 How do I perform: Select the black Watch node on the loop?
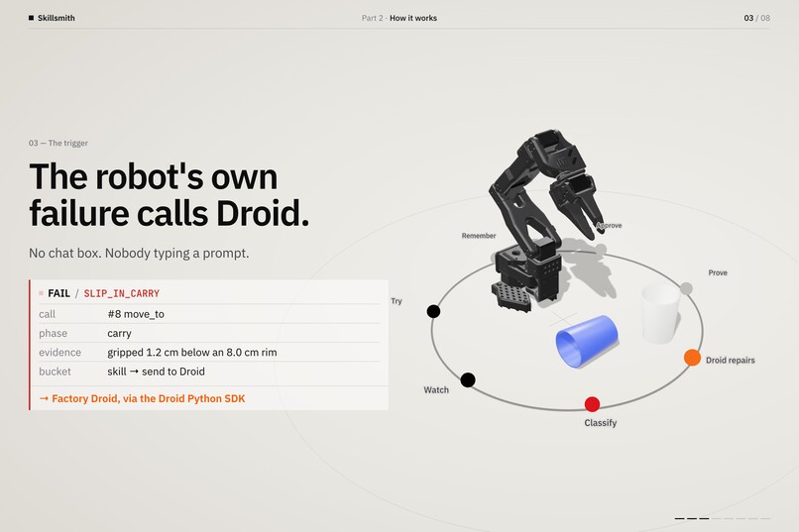[x=468, y=379]
